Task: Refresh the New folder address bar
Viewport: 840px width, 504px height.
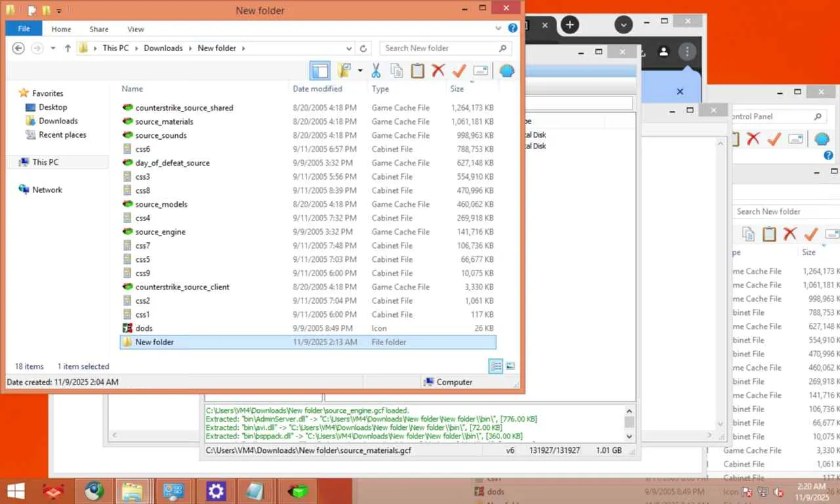Action: pyautogui.click(x=364, y=48)
